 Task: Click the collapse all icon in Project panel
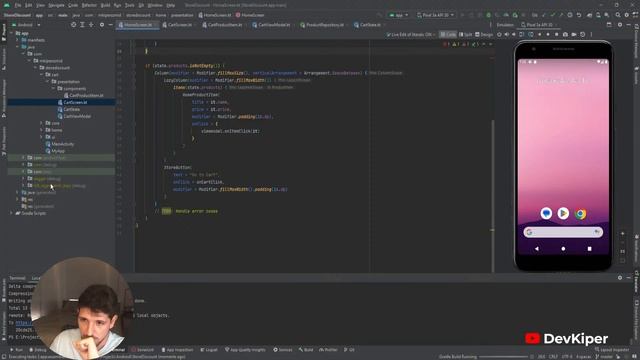pyautogui.click(x=91, y=25)
